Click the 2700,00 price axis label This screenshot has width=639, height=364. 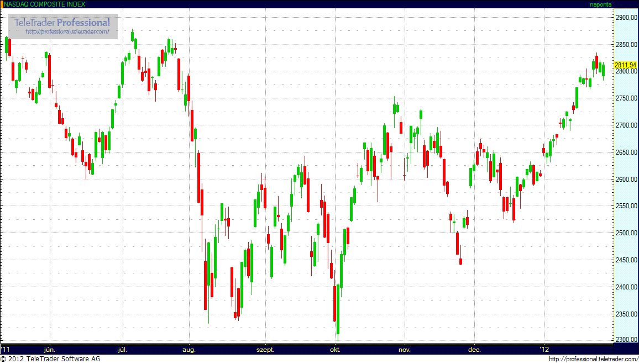(x=626, y=125)
